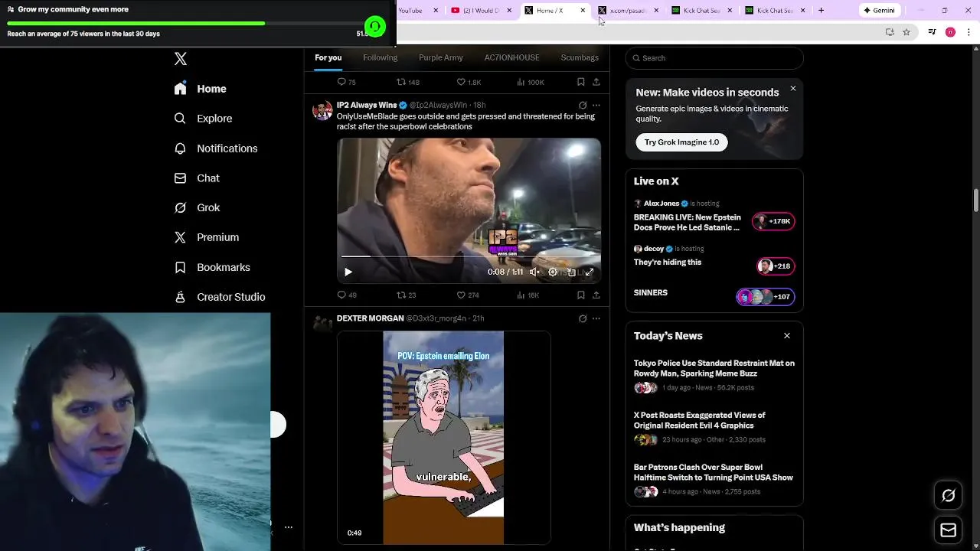Image resolution: width=980 pixels, height=551 pixels.
Task: Select the For you tab
Action: pos(328,57)
